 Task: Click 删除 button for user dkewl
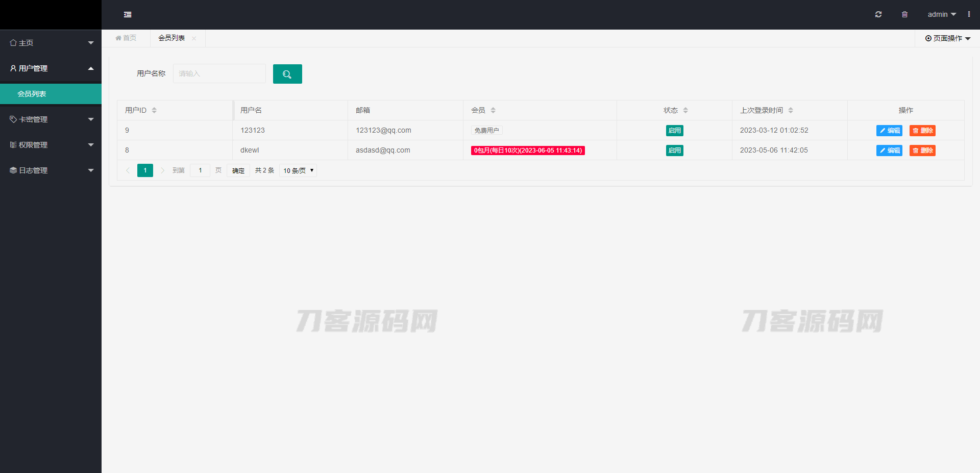click(x=922, y=151)
